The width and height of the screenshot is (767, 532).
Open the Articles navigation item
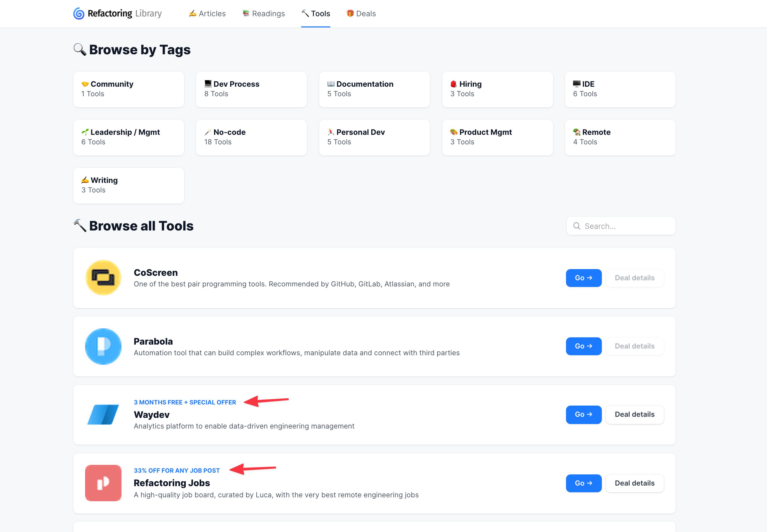click(207, 14)
